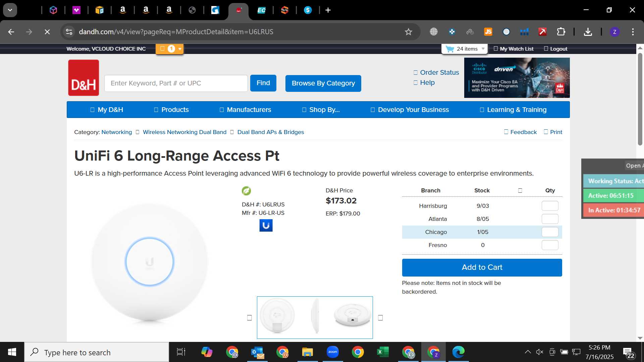This screenshot has height=362, width=644.
Task: Click the JS extension icon
Action: 488,32
